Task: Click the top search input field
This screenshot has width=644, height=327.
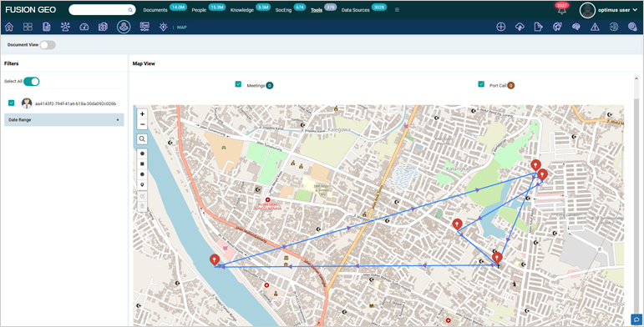Action: [102, 10]
